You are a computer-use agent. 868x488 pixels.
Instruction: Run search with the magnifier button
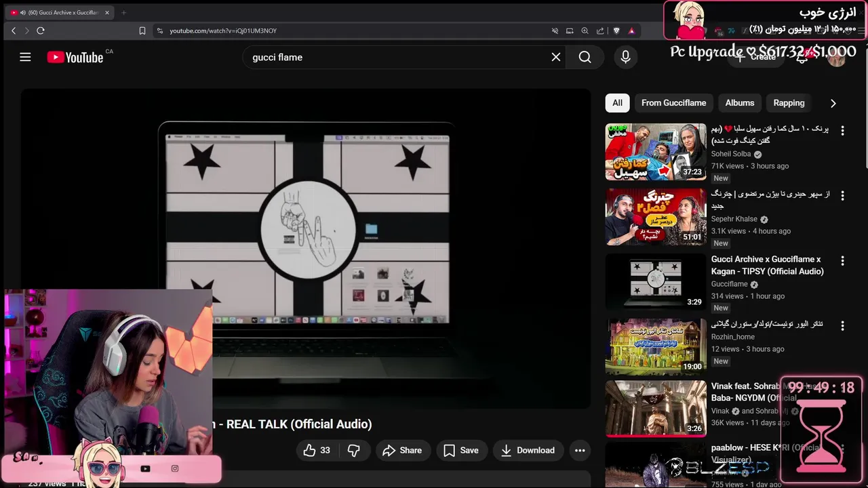585,57
